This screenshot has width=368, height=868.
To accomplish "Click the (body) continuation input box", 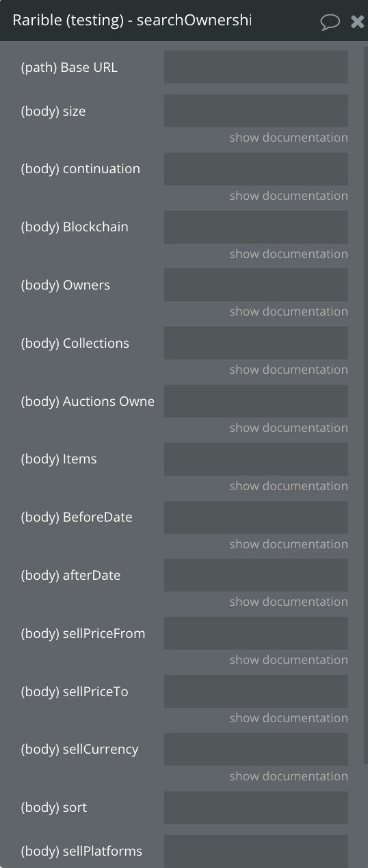I will tap(256, 169).
